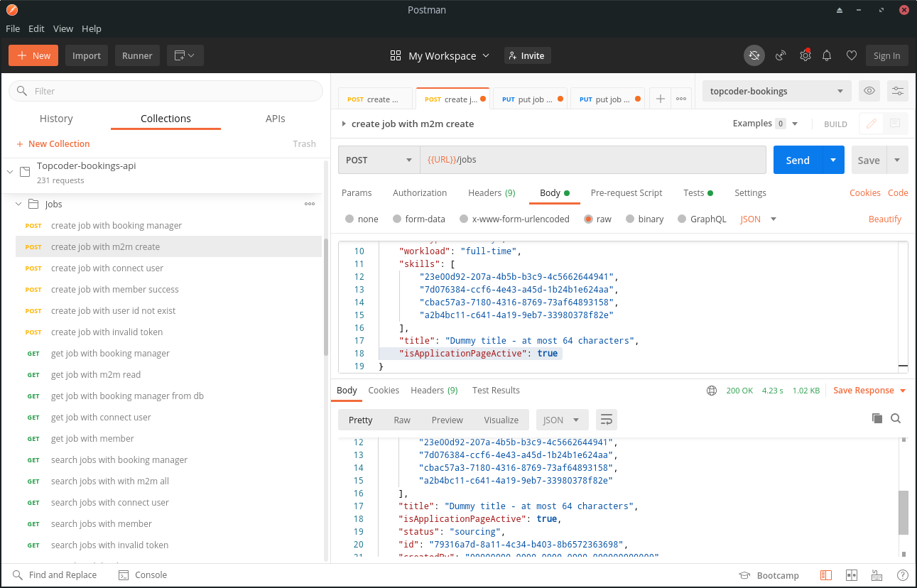Screen dimensions: 917x588
Task: Open the Test Results response tab
Action: (x=496, y=391)
